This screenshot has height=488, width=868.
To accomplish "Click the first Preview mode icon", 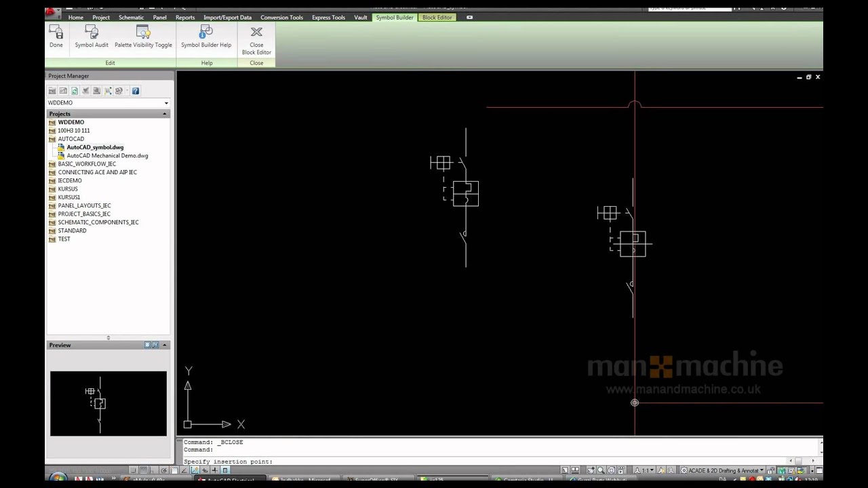I will point(147,345).
